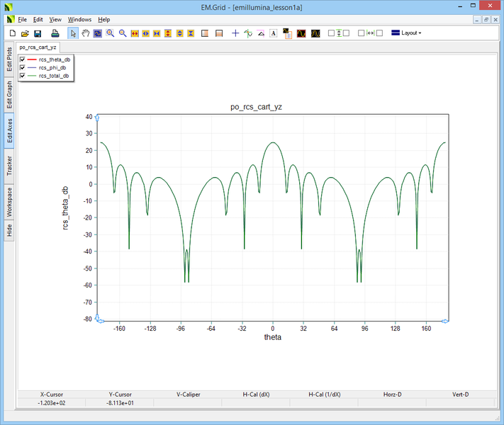Click the zoom out magnifier icon

122,33
